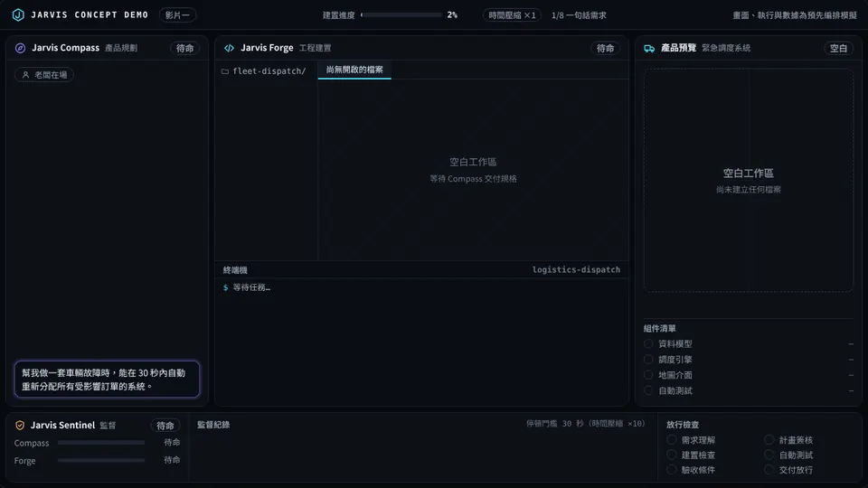Click the 時間壓縮 ×1 pill
Image resolution: width=868 pixels, height=488 pixels.
pyautogui.click(x=512, y=15)
